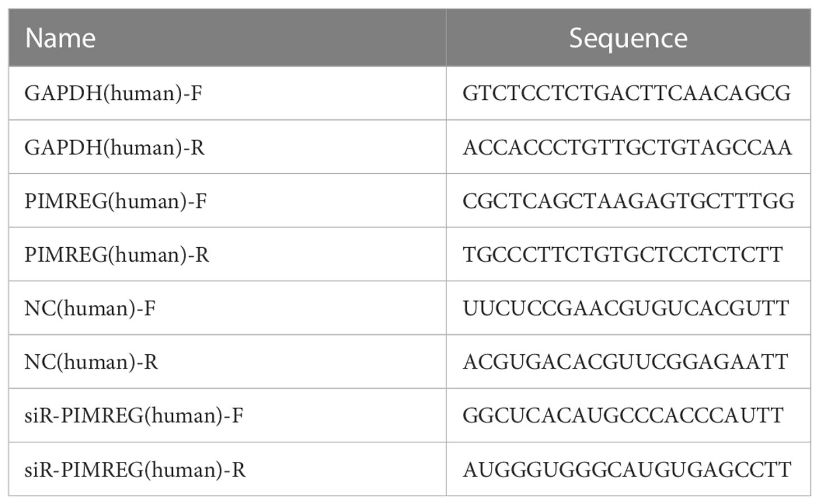Click sequence AUGGGUGGGCAUGUGAGCCTT

[627, 470]
